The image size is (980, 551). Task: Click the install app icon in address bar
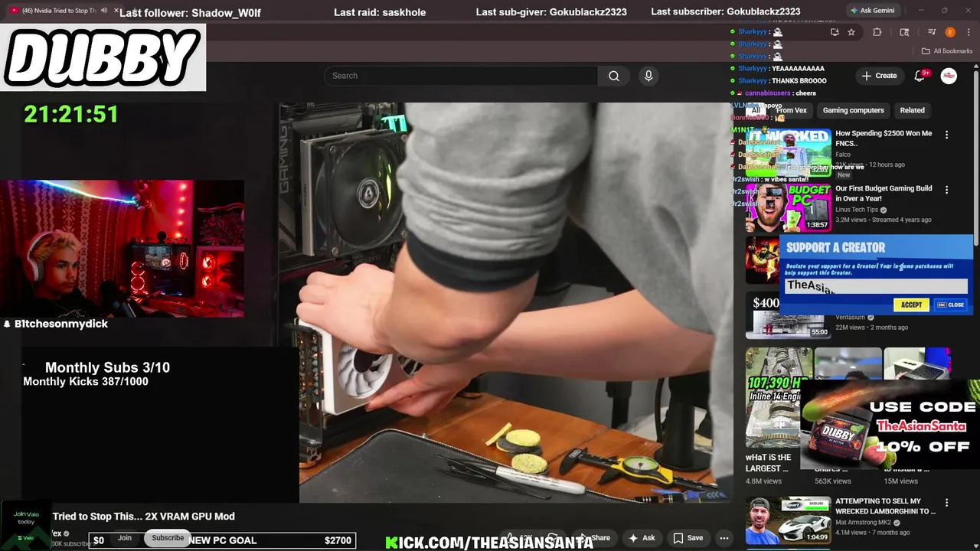point(835,32)
